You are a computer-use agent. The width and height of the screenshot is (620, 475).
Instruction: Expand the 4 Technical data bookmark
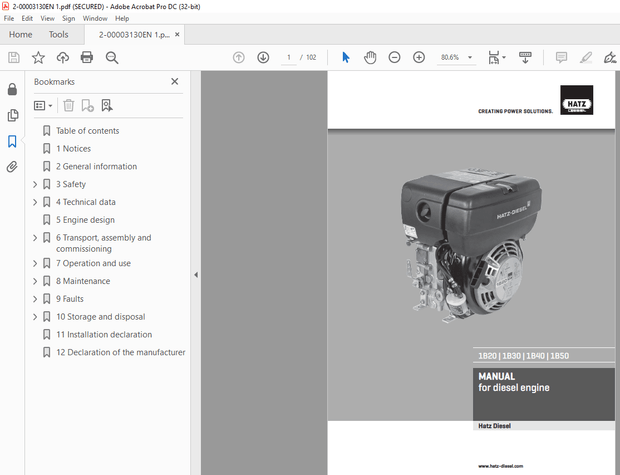[35, 202]
